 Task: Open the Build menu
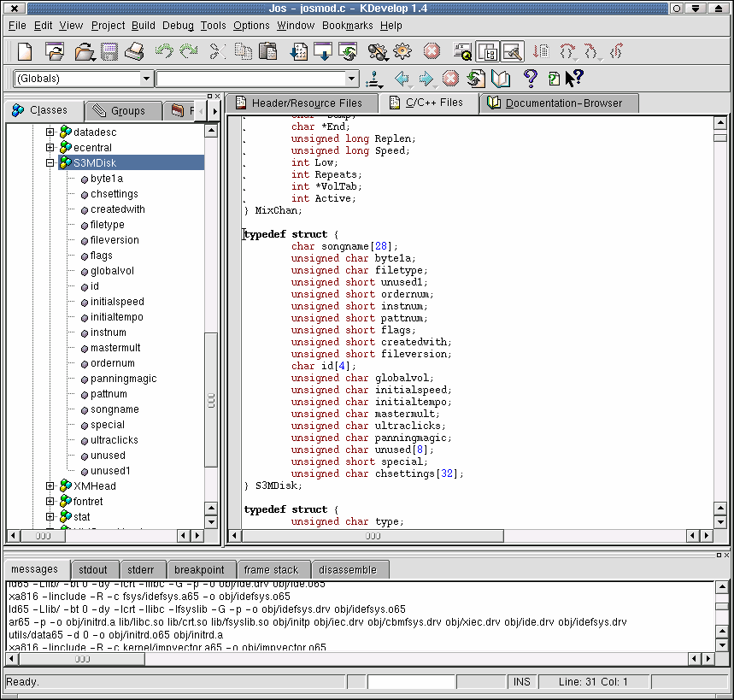point(144,26)
